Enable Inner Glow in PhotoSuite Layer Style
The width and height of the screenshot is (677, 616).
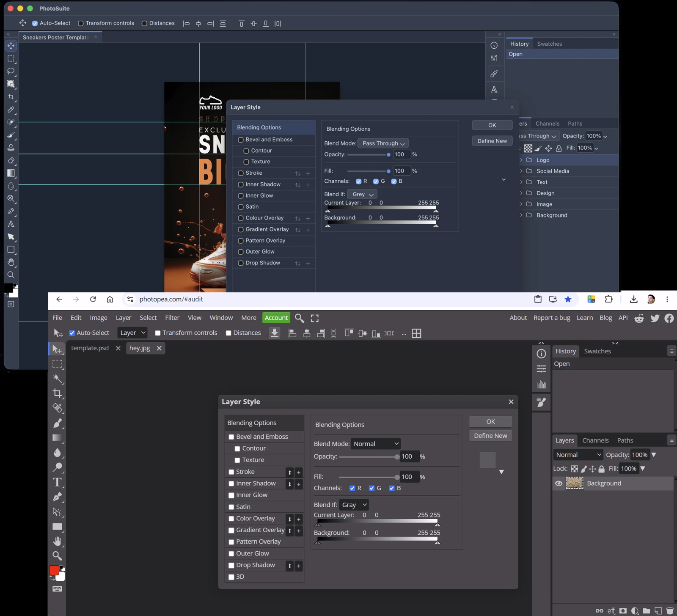241,195
